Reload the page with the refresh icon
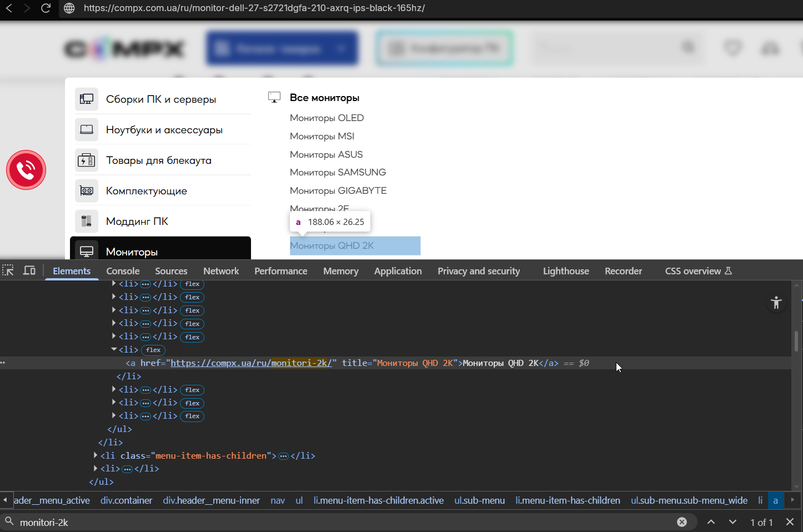Image resolution: width=803 pixels, height=532 pixels. 46,8
